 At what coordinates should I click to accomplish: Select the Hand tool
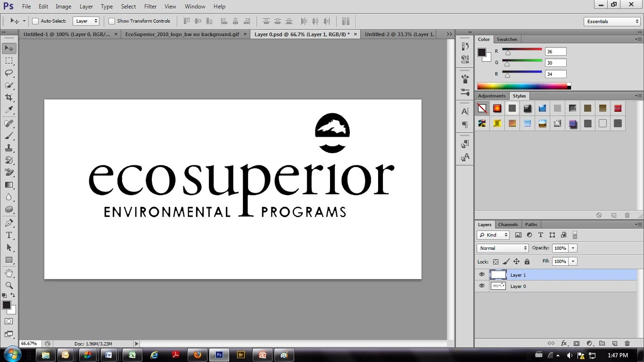[x=9, y=273]
